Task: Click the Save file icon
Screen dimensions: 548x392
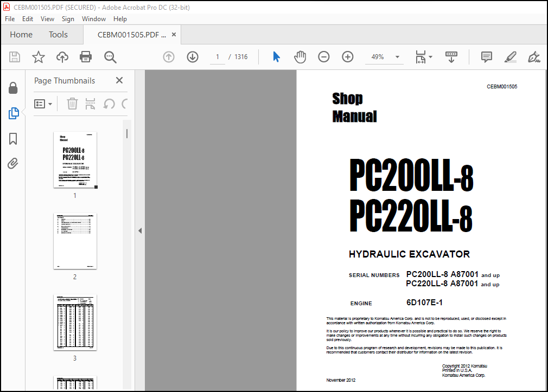Action: point(14,57)
